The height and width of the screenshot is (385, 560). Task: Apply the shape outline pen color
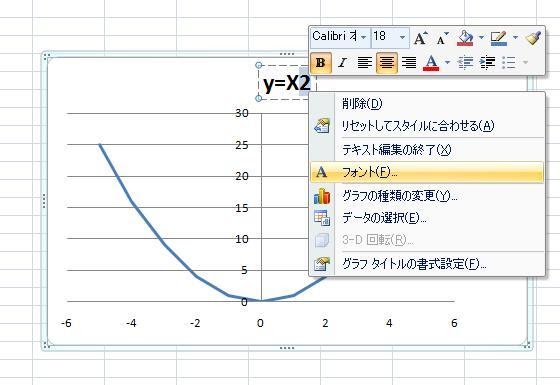(x=499, y=38)
